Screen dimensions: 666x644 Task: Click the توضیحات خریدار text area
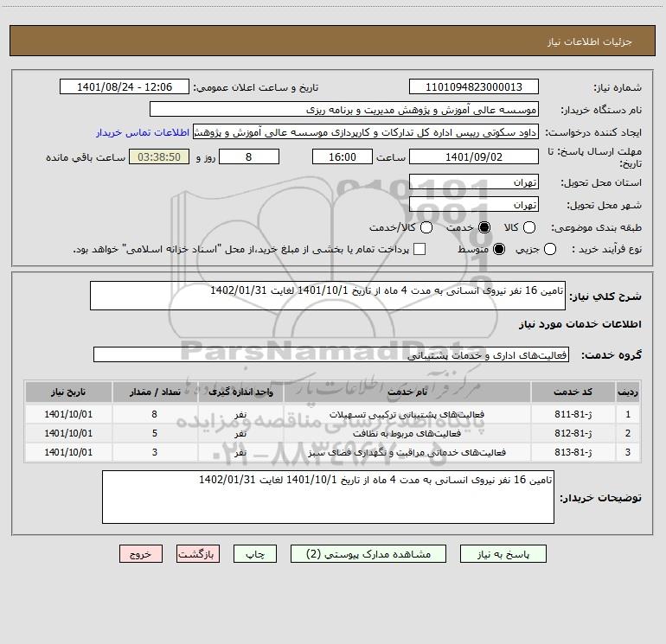coord(328,497)
